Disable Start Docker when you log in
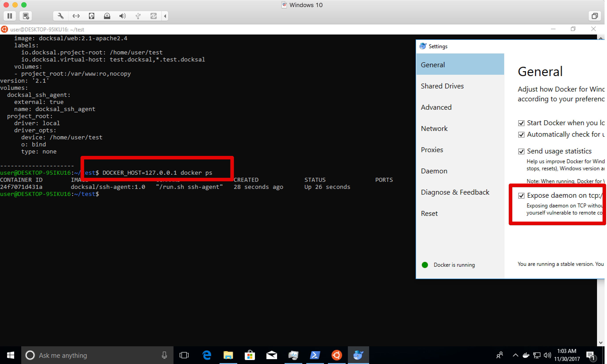 point(522,123)
